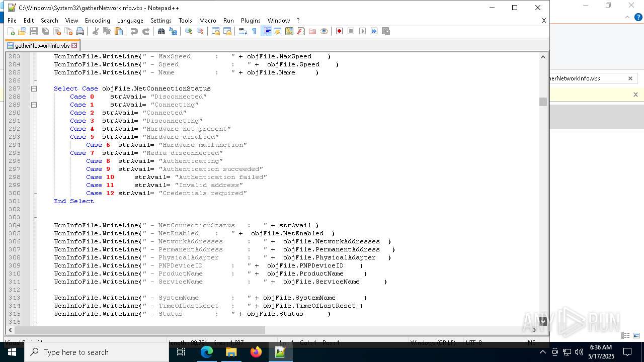Open the Tools menu
The width and height of the screenshot is (644, 362).
point(186,21)
